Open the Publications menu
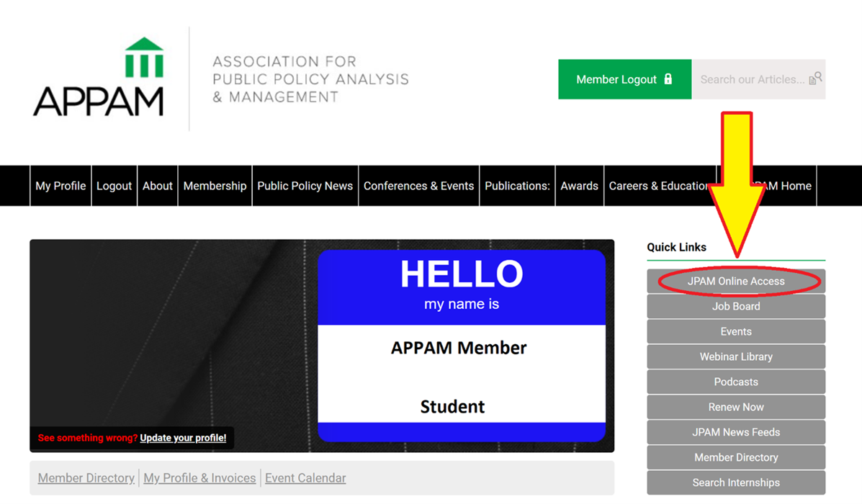Screen dimensions: 862x504 pos(517,186)
